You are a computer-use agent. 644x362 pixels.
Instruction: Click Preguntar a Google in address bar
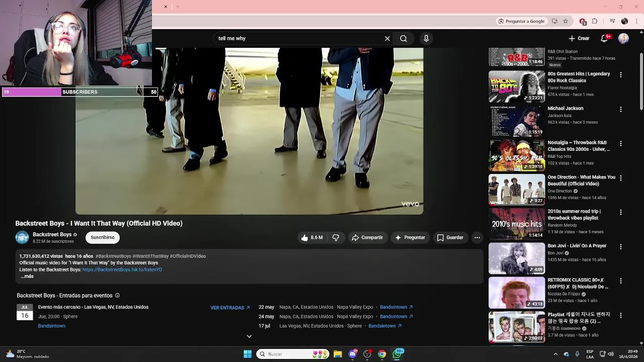click(521, 21)
